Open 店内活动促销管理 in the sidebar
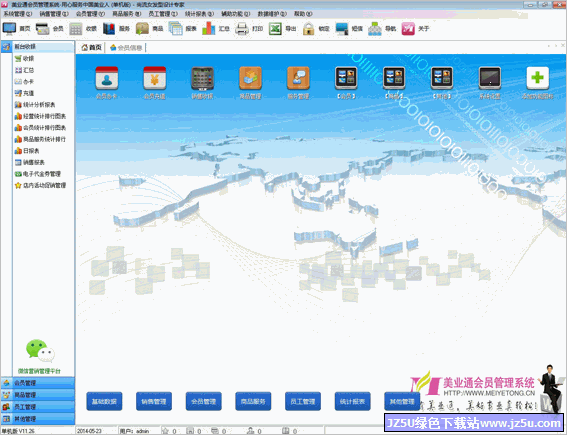This screenshot has width=567, height=435. click(x=40, y=185)
